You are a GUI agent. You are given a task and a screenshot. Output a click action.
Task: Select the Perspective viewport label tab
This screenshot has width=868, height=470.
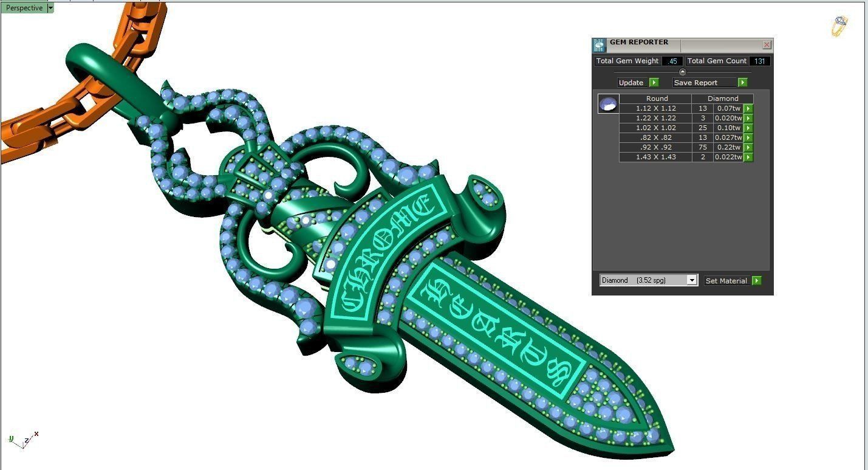click(x=24, y=8)
